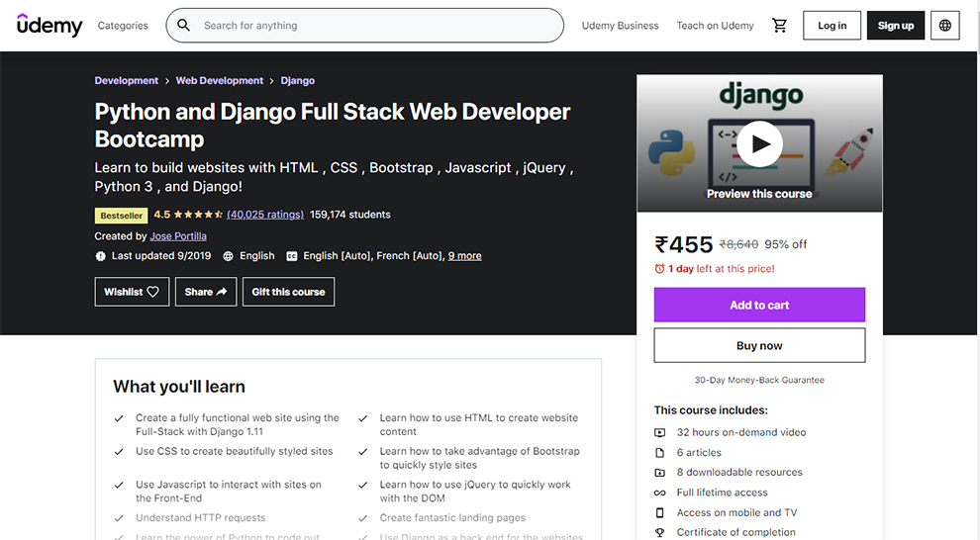Click '30-Day Money-Back Guarantee' text
980x540 pixels.
coord(759,380)
